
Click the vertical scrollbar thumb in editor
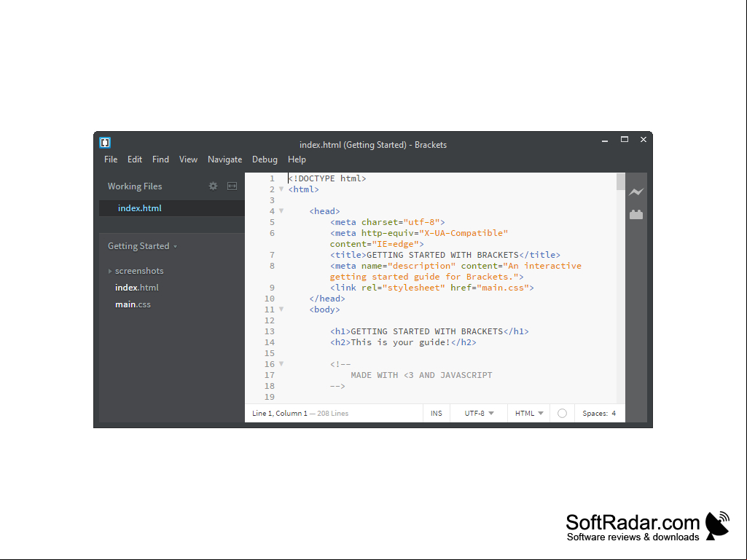pyautogui.click(x=620, y=181)
